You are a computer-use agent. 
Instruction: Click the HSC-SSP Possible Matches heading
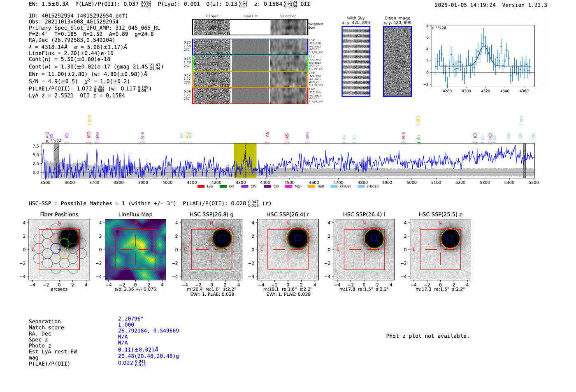tap(102, 203)
